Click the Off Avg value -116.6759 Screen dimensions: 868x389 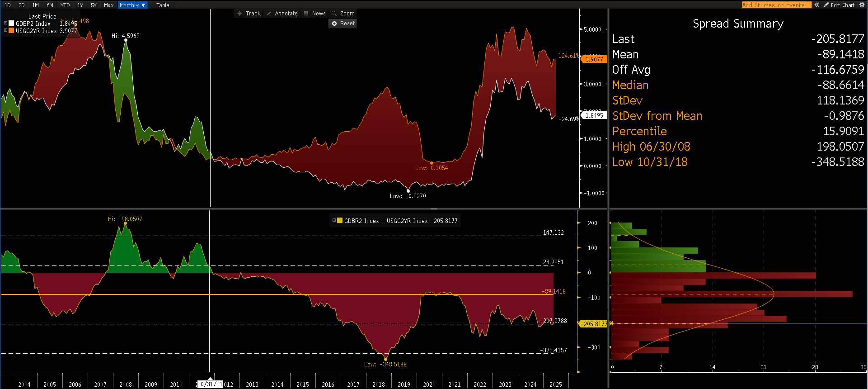point(838,70)
